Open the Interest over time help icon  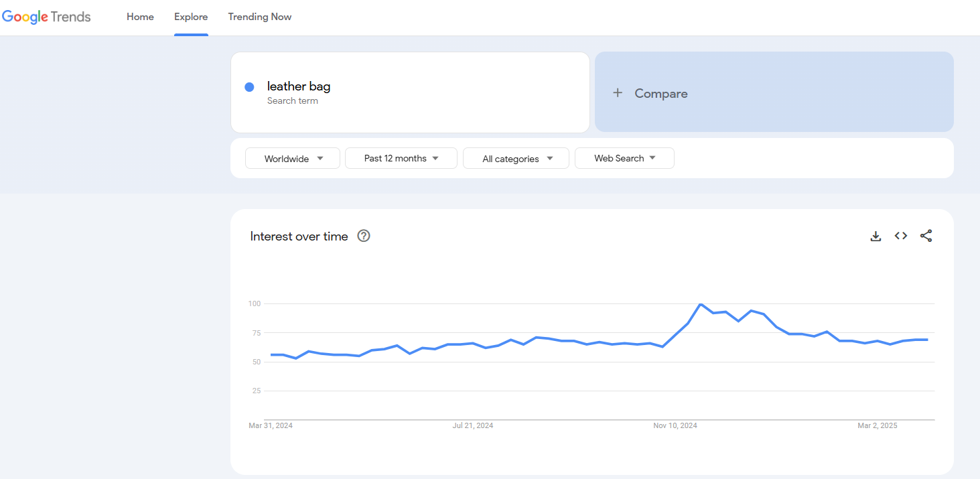[x=364, y=236]
